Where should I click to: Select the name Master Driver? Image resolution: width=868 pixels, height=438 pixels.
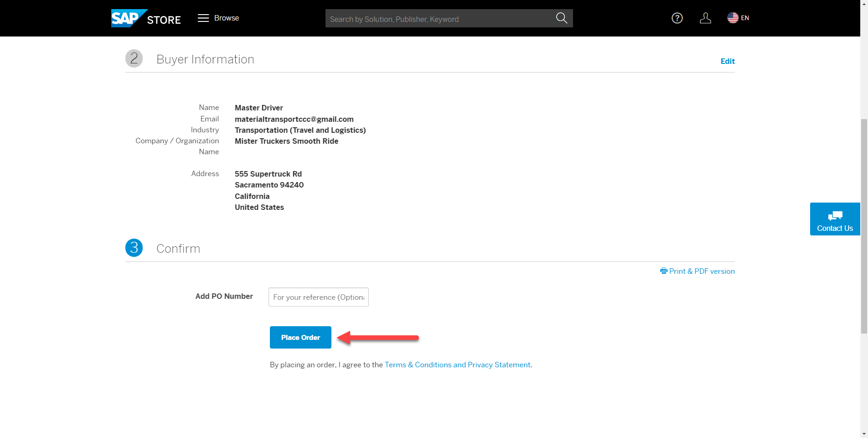point(259,108)
